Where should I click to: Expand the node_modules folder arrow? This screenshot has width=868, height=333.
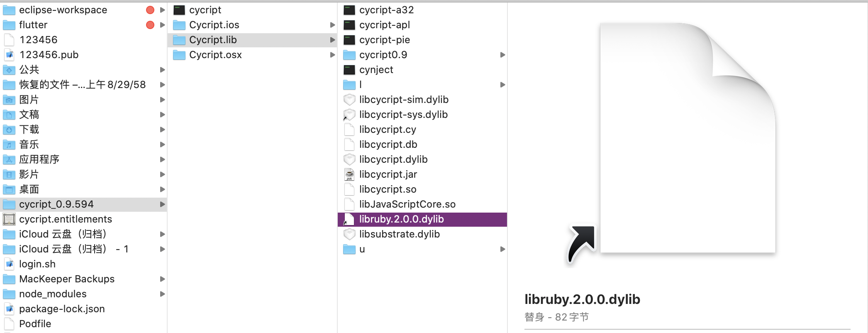click(x=163, y=294)
